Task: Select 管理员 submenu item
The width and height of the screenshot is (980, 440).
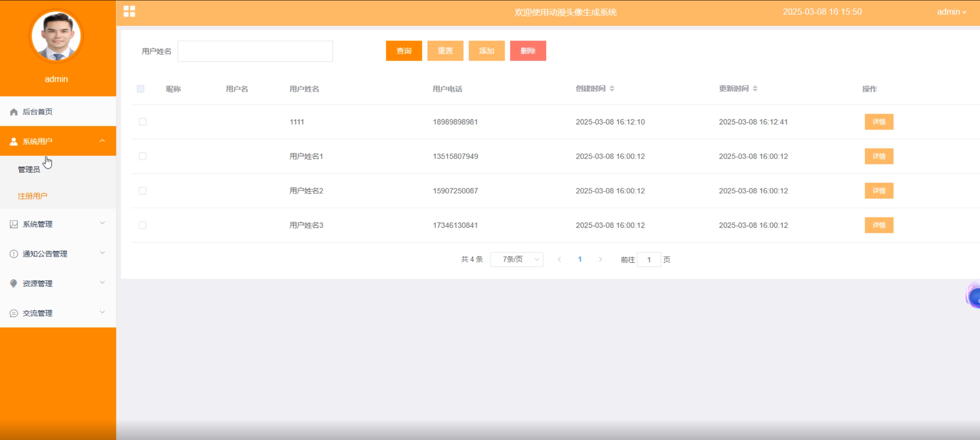Action: tap(29, 170)
